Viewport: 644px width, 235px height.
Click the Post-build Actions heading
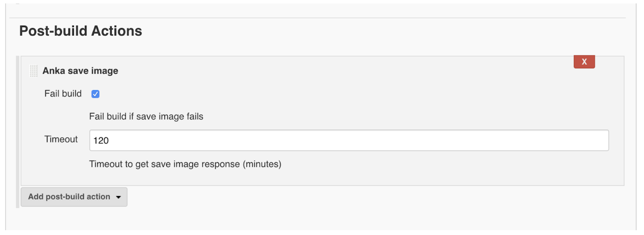(80, 31)
